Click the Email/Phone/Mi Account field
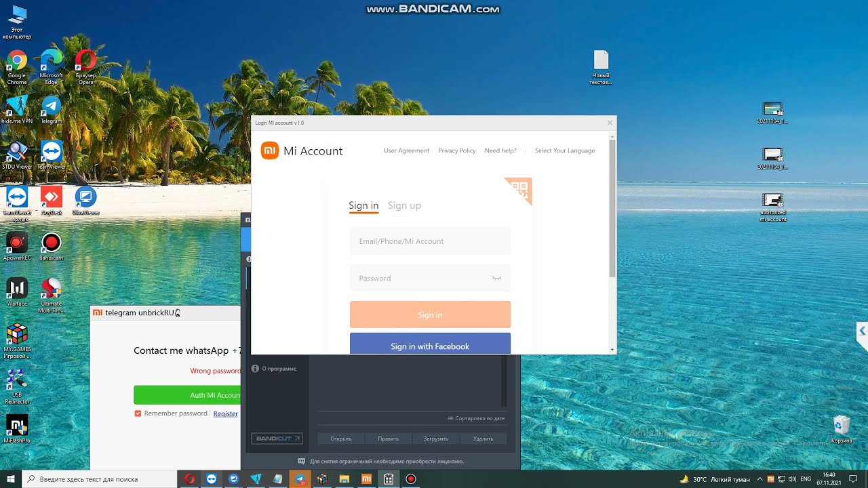868x488 pixels. click(x=430, y=241)
